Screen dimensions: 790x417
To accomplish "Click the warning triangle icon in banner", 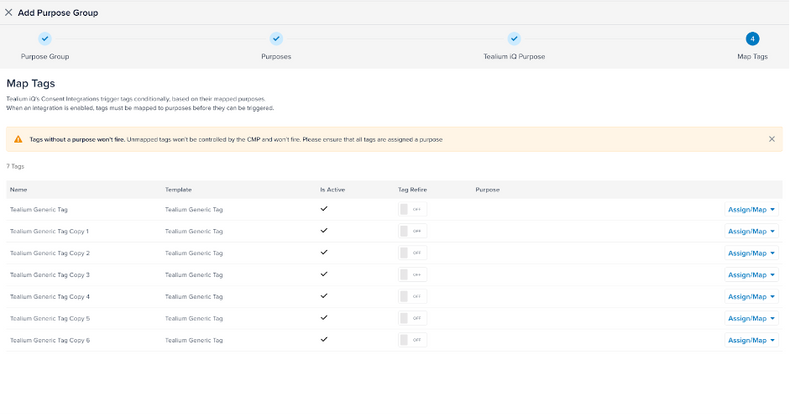I will tap(18, 139).
